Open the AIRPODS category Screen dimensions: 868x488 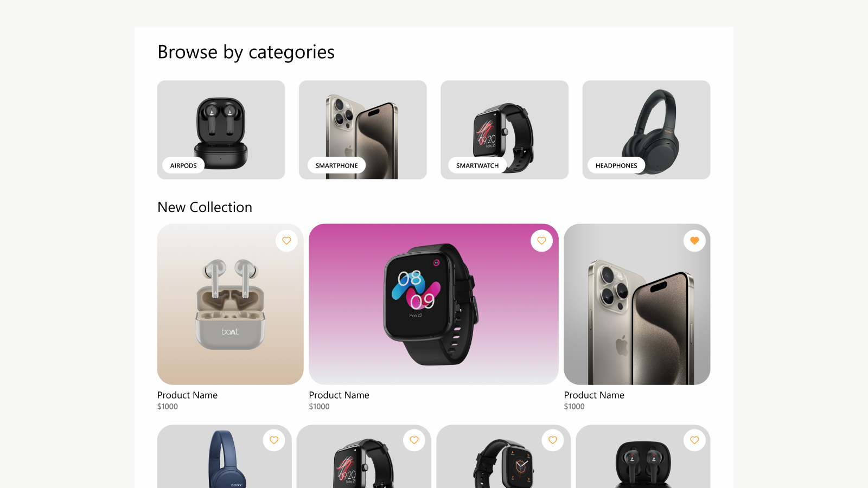(183, 165)
